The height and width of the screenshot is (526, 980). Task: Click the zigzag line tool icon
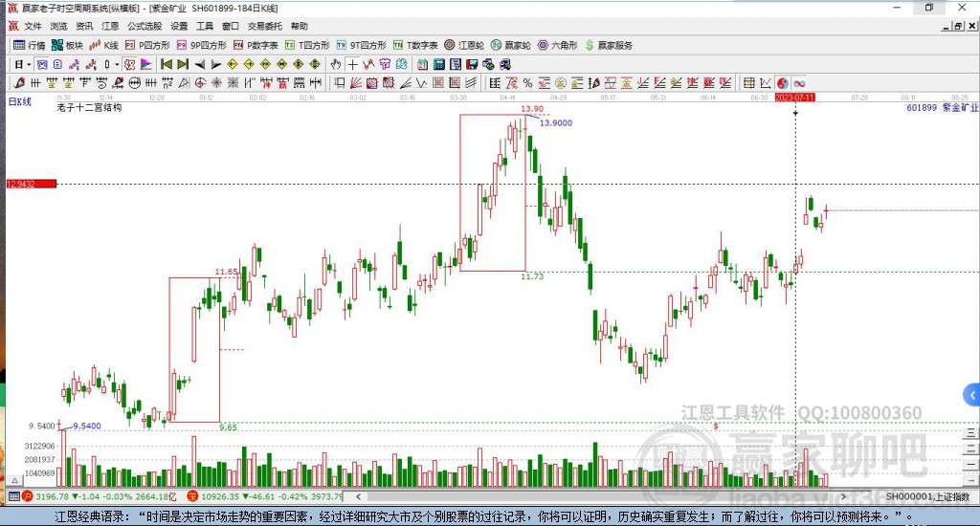coord(422,83)
